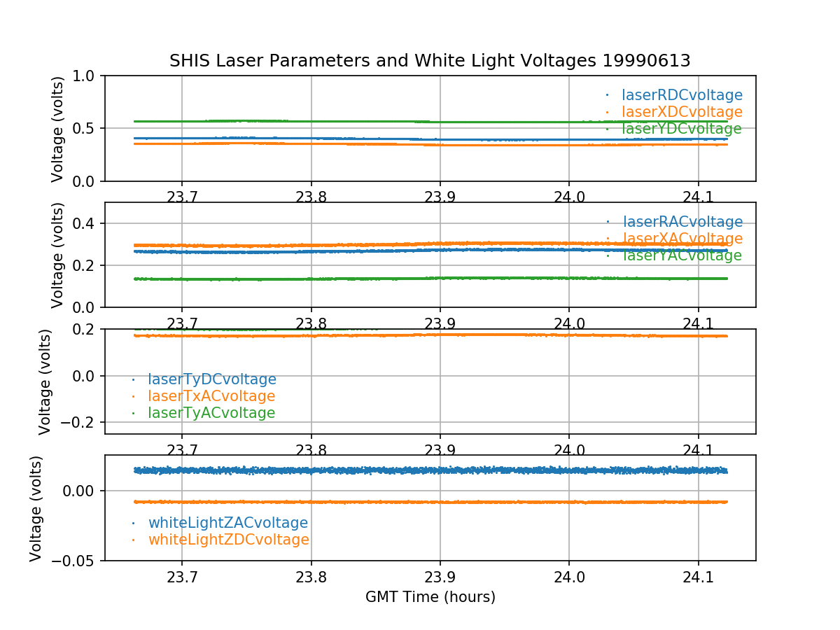Click the laserYDCvoltage legend label
Screen dimensions: 840x630
click(x=681, y=129)
